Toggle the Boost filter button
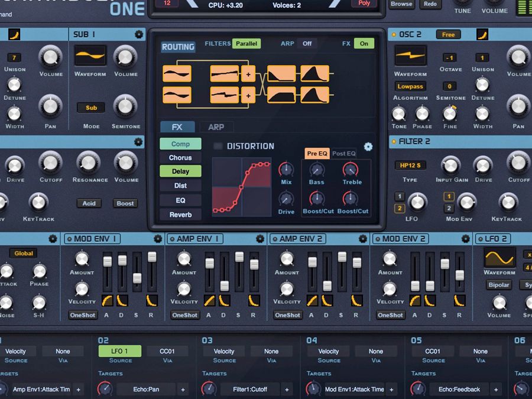532x399 pixels. tap(125, 203)
